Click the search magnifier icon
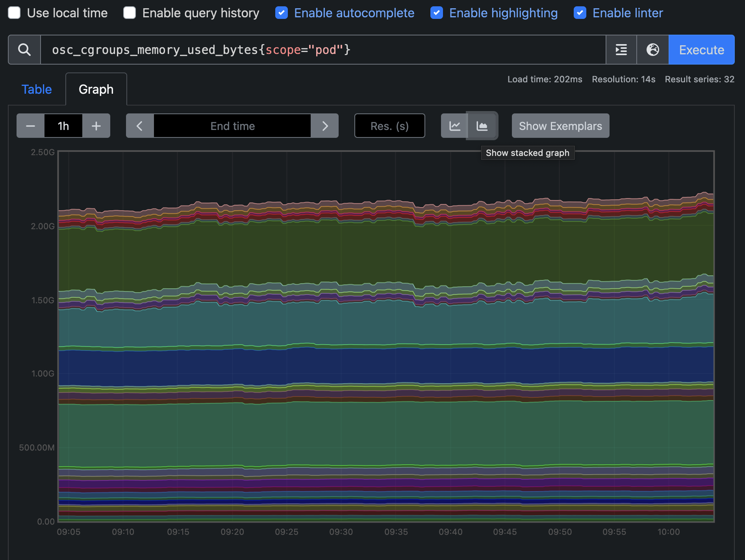This screenshot has height=560, width=745. click(x=24, y=50)
